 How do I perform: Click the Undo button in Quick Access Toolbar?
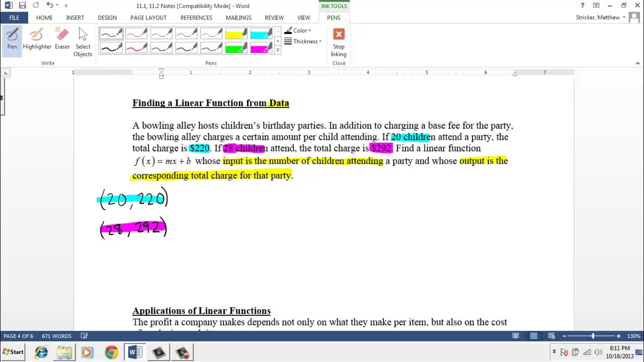tap(49, 6)
